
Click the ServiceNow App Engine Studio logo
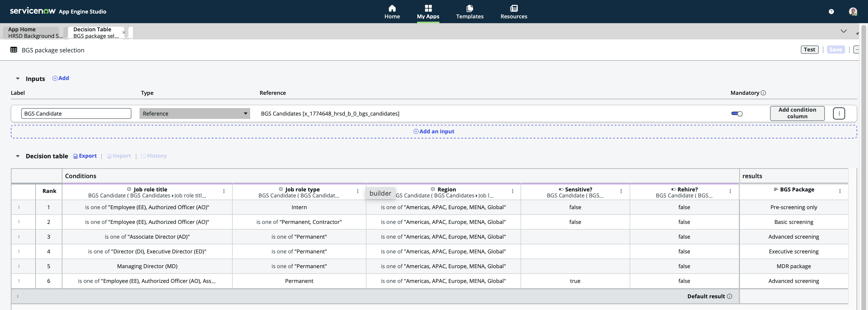point(58,11)
